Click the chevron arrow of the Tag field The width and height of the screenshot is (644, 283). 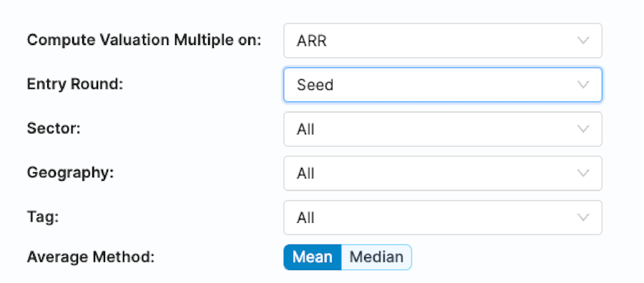(x=583, y=217)
